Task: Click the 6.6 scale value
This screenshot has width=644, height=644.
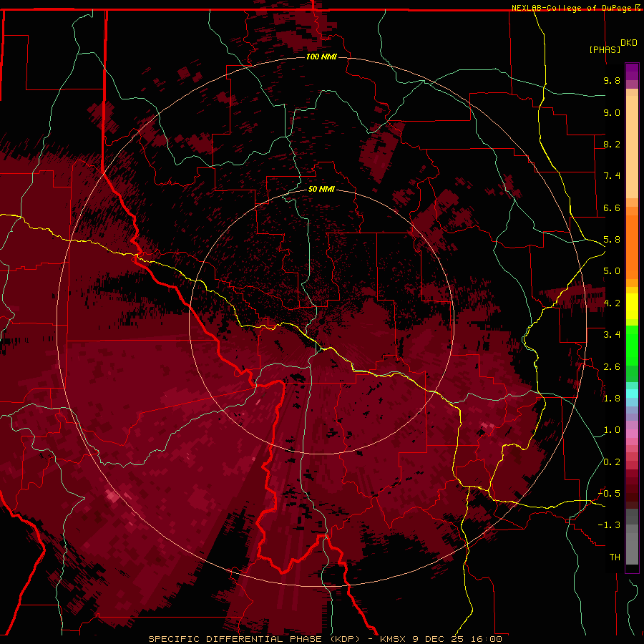Action: 612,208
